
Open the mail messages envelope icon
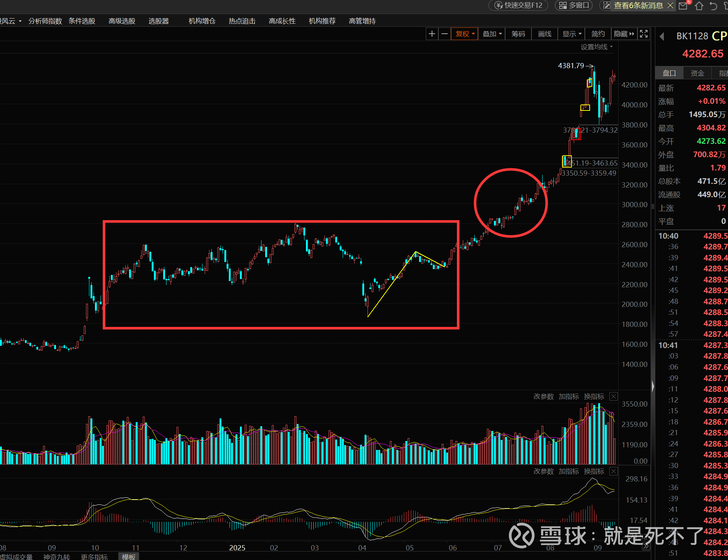pyautogui.click(x=683, y=6)
